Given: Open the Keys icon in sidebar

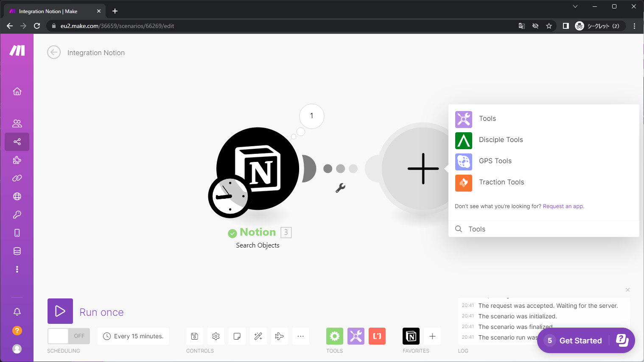Looking at the screenshot, I should (17, 214).
